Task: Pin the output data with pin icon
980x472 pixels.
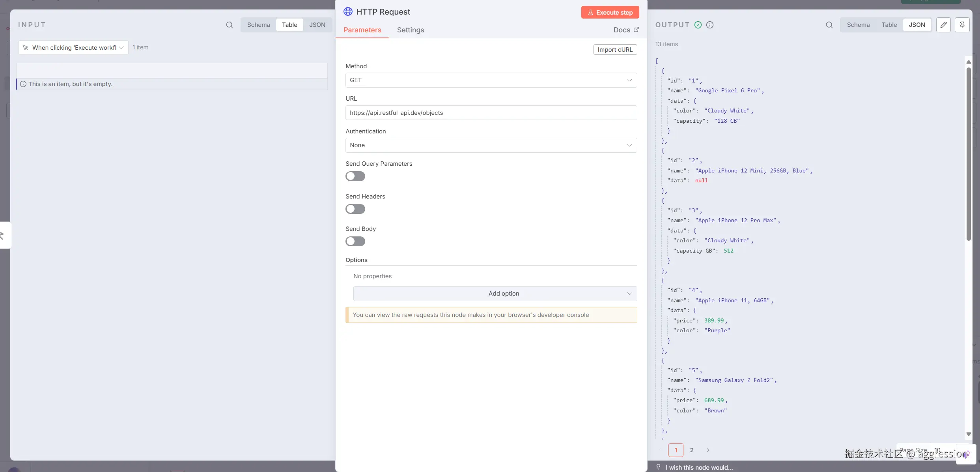Action: (x=962, y=25)
